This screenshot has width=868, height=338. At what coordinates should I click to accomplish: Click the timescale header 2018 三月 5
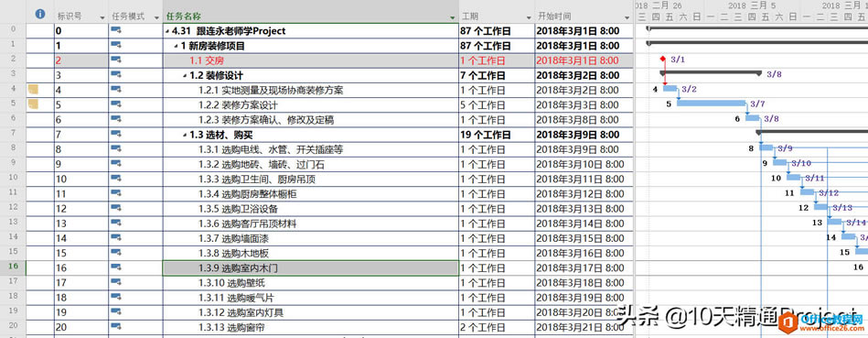tap(752, 5)
